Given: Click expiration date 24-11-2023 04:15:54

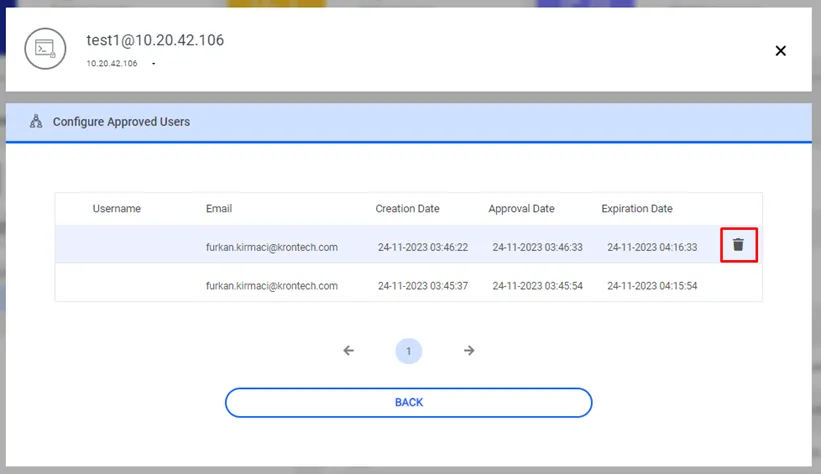Looking at the screenshot, I should pos(652,286).
